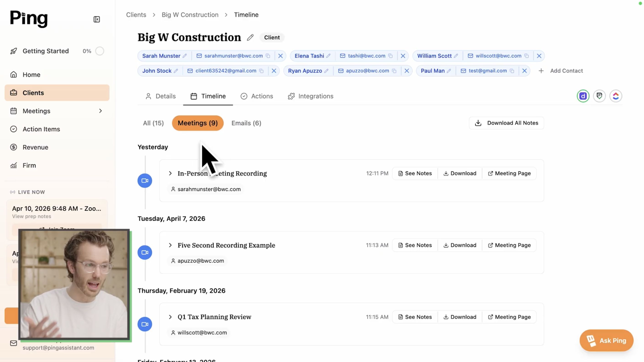The width and height of the screenshot is (644, 362).
Task: Open Revenue in the sidebar
Action: tap(57, 147)
